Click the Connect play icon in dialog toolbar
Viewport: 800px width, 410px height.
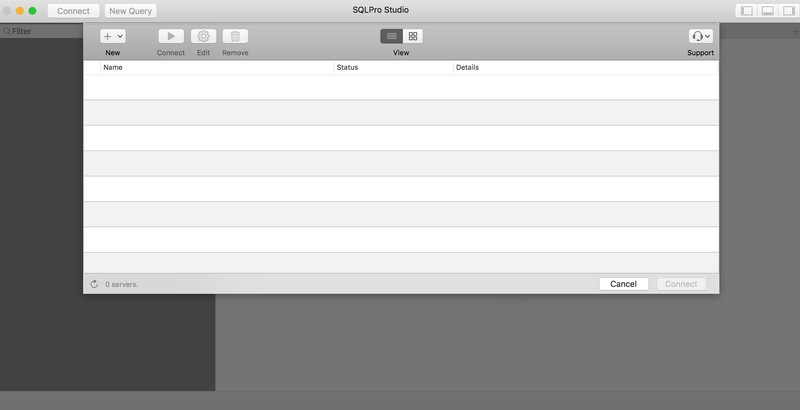171,36
